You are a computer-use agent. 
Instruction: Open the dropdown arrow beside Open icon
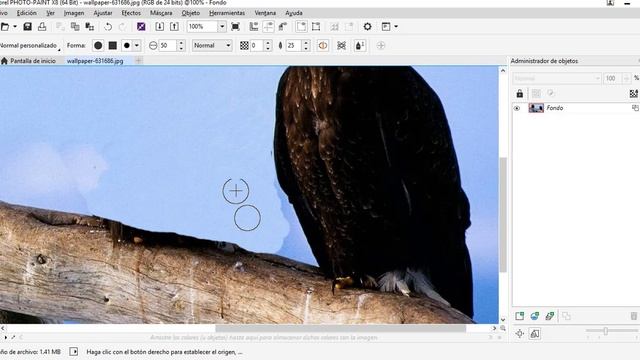point(15,27)
